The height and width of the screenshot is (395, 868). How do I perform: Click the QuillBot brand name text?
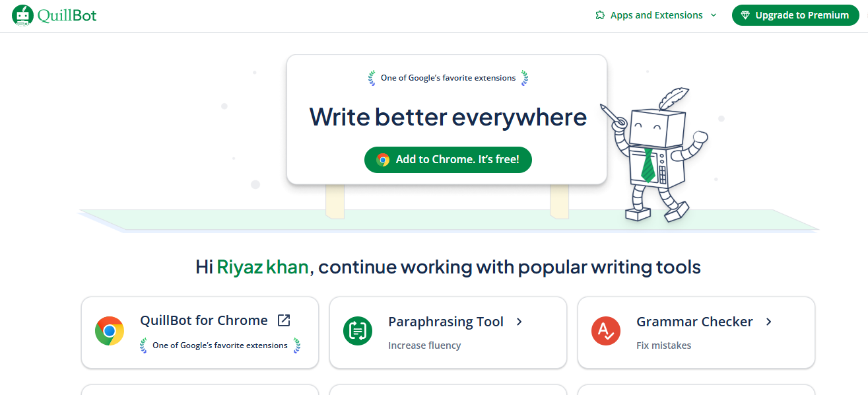pos(67,15)
